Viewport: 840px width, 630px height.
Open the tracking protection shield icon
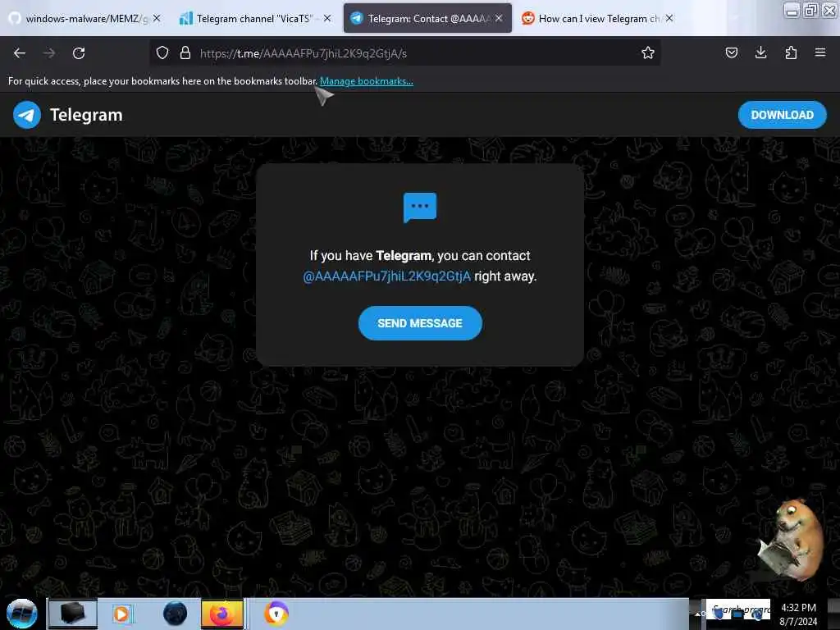(162, 53)
